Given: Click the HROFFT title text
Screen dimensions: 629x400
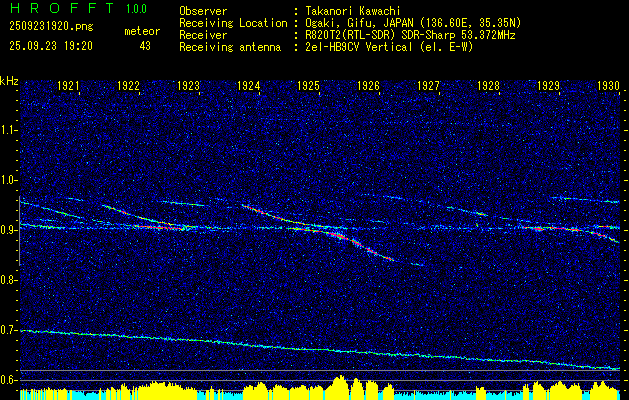Looking at the screenshot, I should coord(61,8).
